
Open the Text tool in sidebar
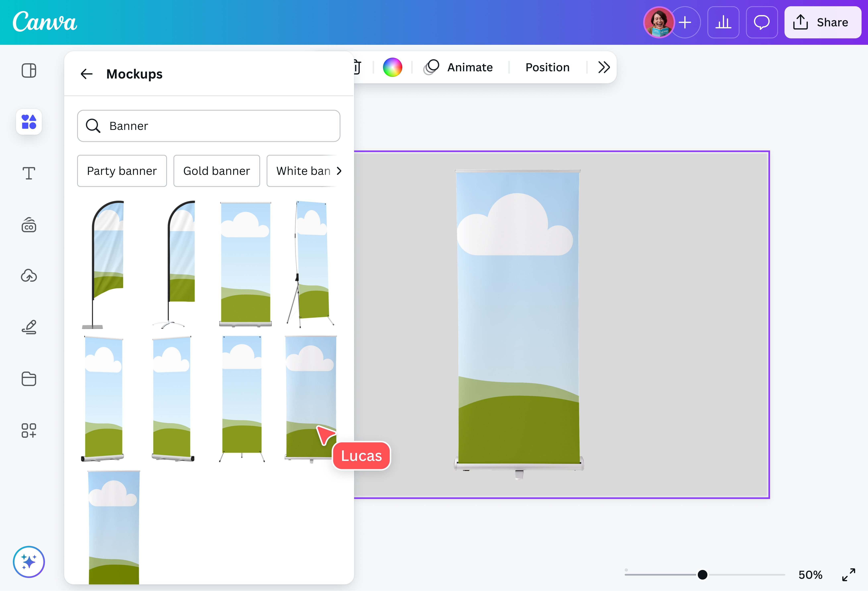[x=29, y=173]
